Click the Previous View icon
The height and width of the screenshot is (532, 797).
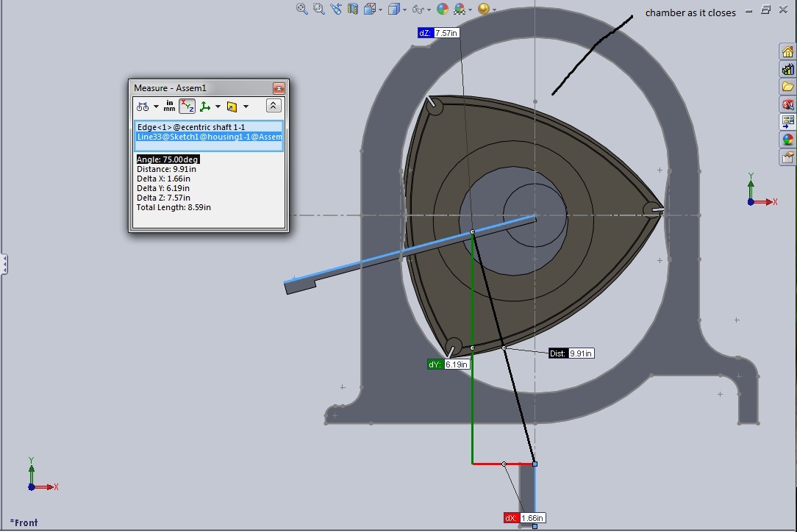click(337, 9)
